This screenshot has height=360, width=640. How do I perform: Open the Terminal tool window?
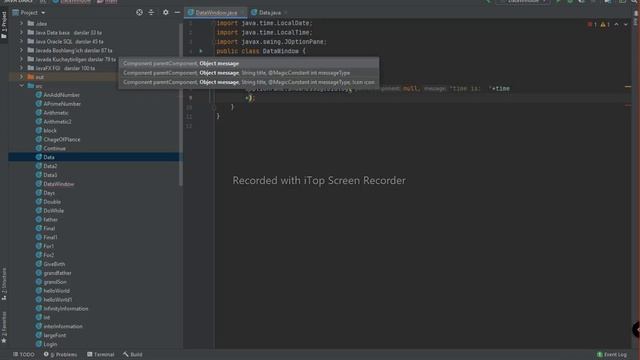[x=100, y=354]
